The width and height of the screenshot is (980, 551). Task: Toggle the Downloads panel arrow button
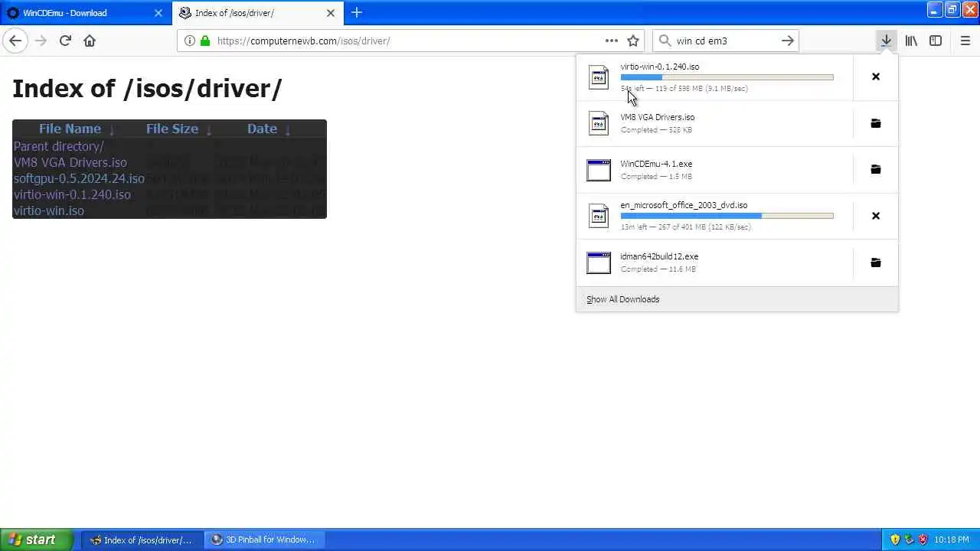click(x=886, y=41)
